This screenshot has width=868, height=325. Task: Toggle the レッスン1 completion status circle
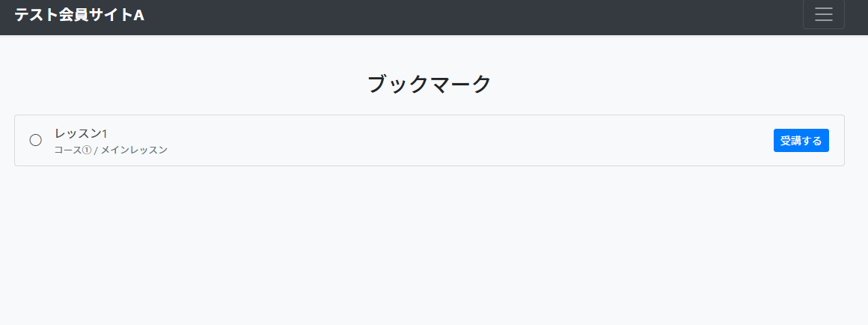pyautogui.click(x=35, y=140)
